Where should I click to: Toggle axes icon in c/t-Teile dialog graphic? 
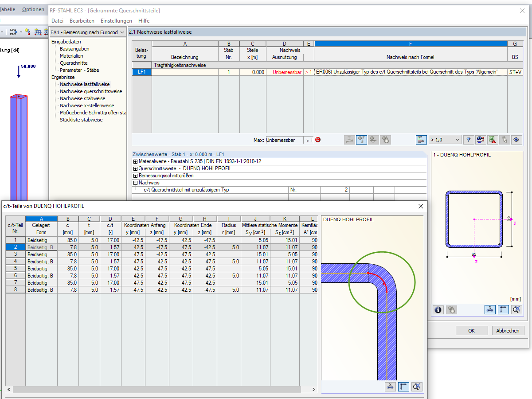(403, 387)
